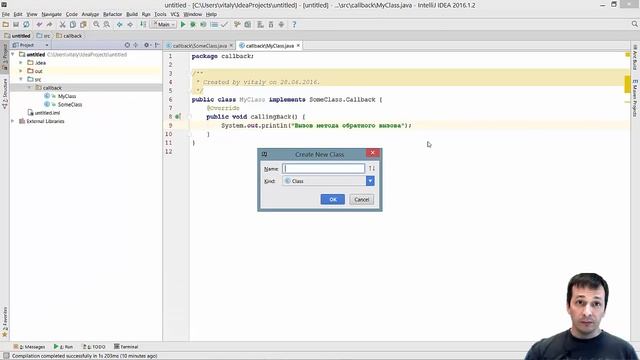Click the Redo toolbar icon
Image resolution: width=640 pixels, height=360 pixels.
coord(49,25)
